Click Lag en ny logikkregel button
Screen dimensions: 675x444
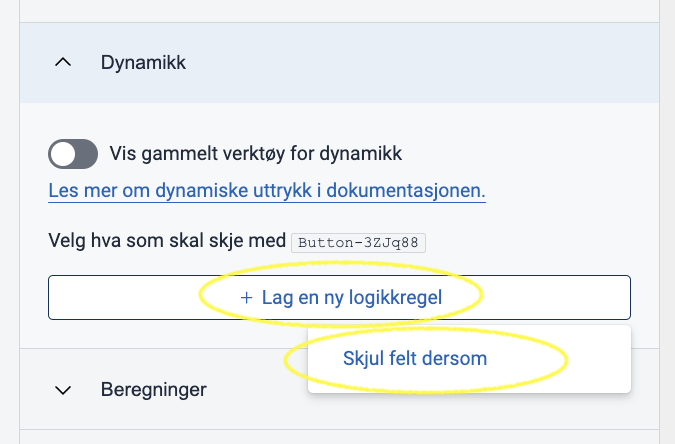[x=339, y=298]
